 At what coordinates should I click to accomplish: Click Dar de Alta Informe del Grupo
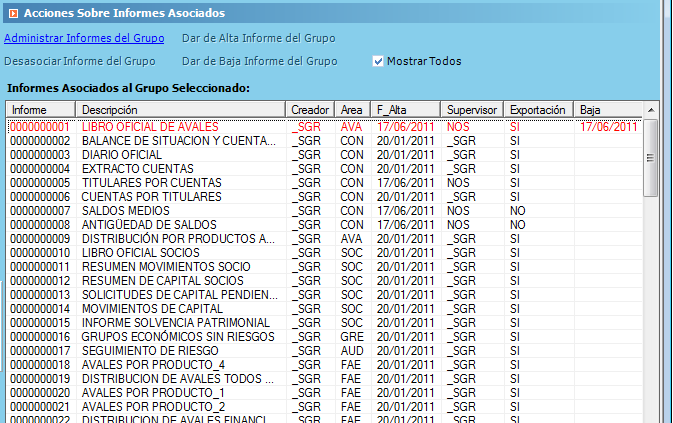[x=258, y=38]
